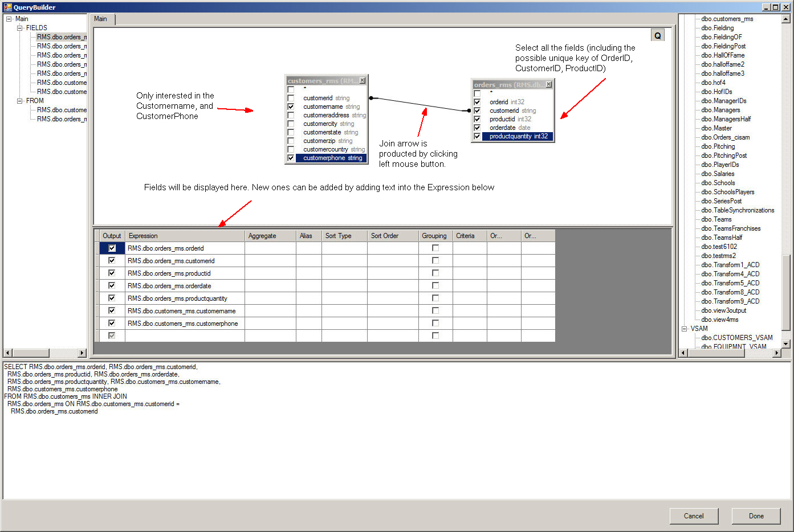Select dbo.Teams table
794x532 pixels.
(716, 219)
